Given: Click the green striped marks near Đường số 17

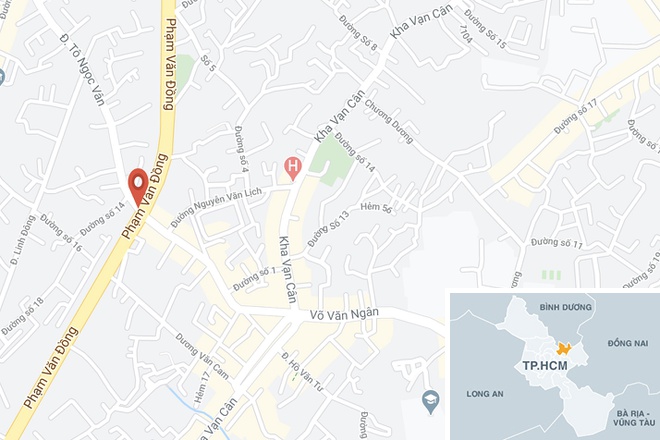Looking at the screenshot, I should [551, 275].
